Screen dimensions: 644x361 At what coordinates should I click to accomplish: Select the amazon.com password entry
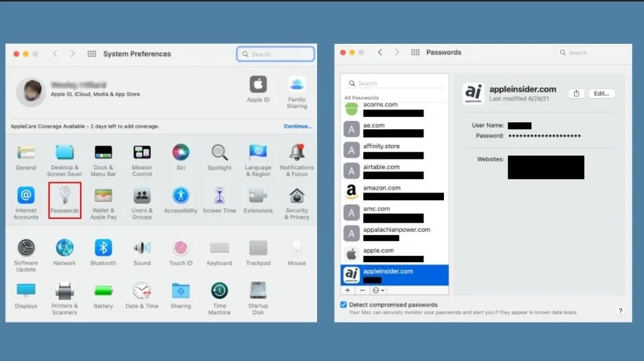coord(394,192)
